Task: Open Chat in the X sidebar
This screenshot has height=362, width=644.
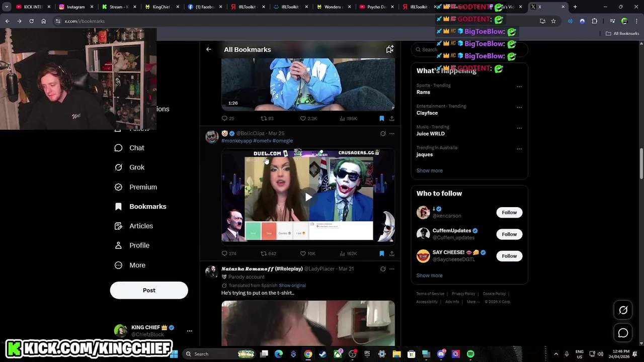Action: (129, 148)
